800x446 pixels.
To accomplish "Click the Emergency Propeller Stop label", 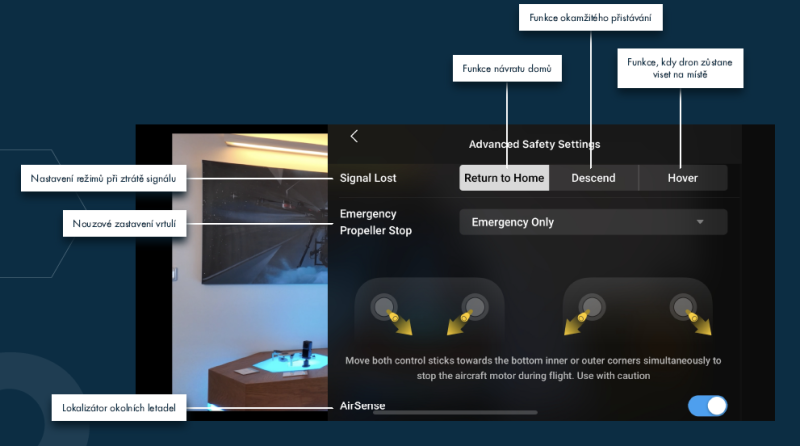I will pos(375,222).
